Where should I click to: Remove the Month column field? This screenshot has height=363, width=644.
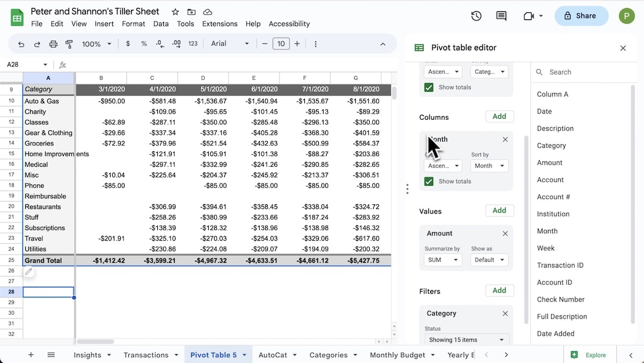coord(505,139)
